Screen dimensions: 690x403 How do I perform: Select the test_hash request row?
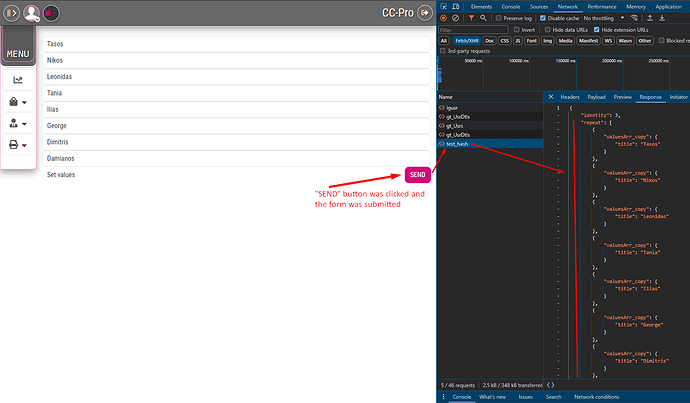tap(490, 144)
